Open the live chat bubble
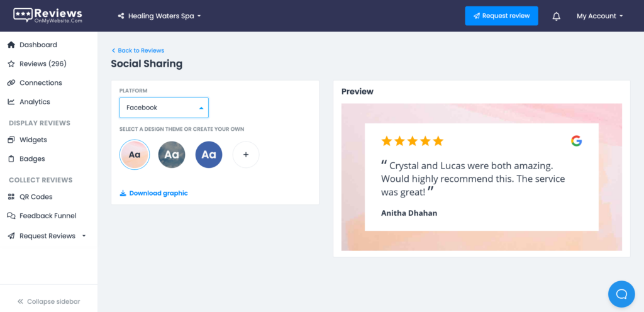The height and width of the screenshot is (312, 644). pos(621,294)
